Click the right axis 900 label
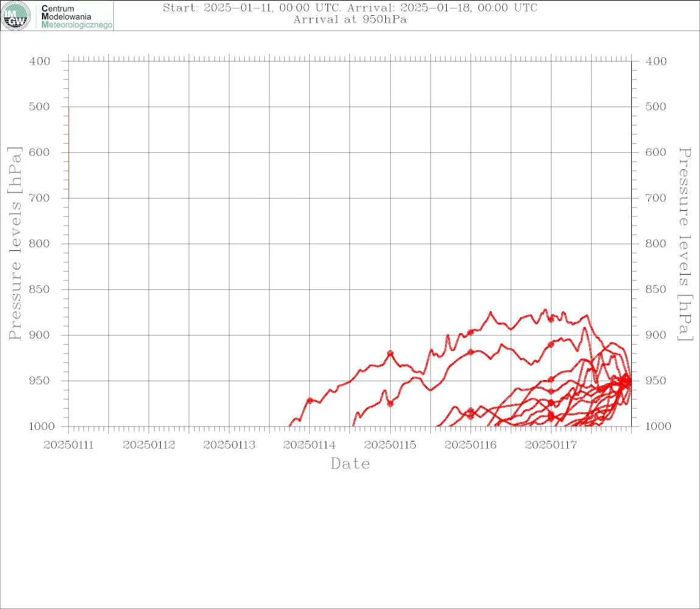This screenshot has height=609, width=700. (656, 335)
